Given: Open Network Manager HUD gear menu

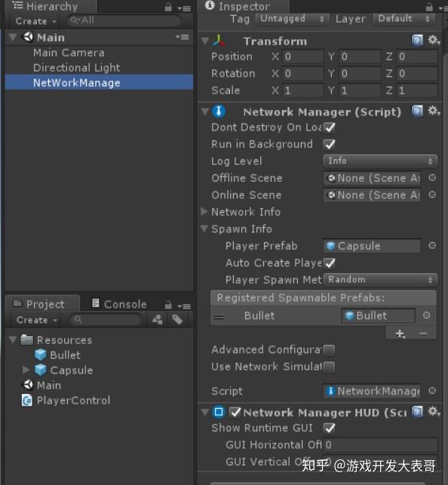Looking at the screenshot, I should [x=434, y=411].
